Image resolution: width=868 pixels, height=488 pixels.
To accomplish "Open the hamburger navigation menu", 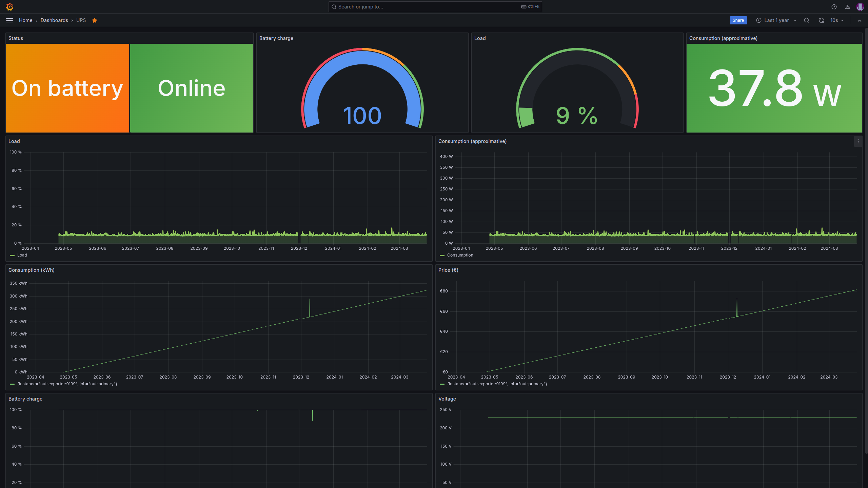I will 9,20.
